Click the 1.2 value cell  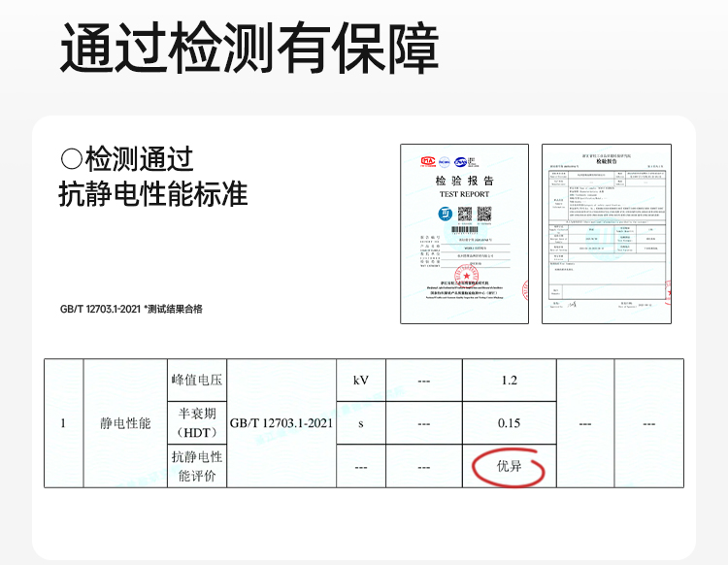point(510,381)
